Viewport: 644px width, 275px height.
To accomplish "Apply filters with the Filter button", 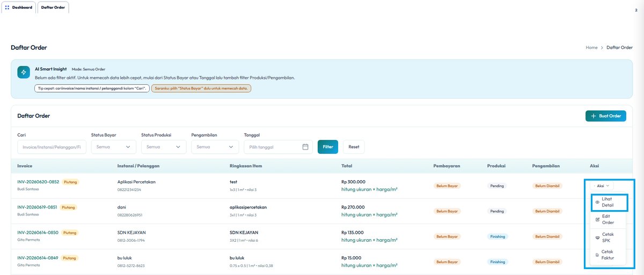I will point(328,147).
